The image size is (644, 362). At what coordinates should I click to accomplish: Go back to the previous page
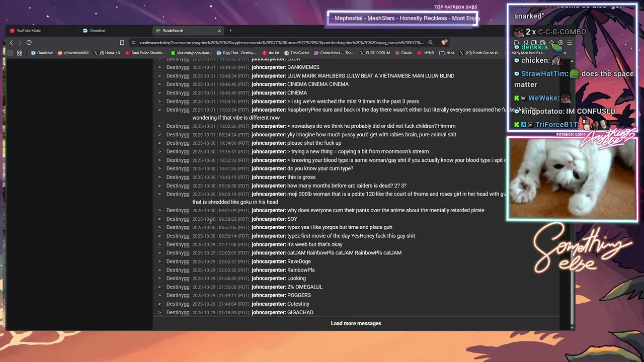point(11,43)
